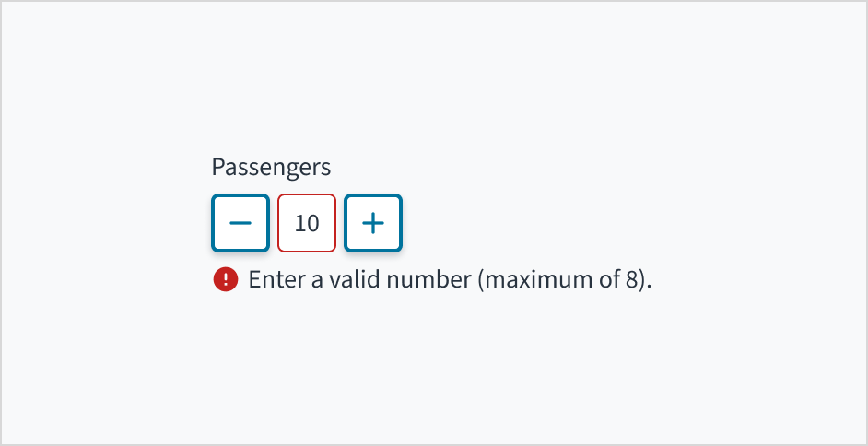Add a passenger using the add button
Image resolution: width=868 pixels, height=446 pixels.
coord(373,223)
